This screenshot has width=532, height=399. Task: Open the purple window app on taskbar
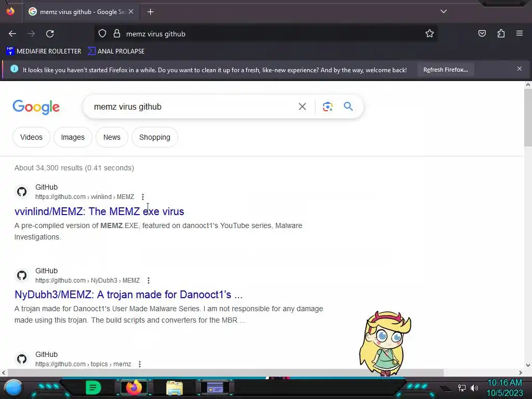pyautogui.click(x=215, y=388)
